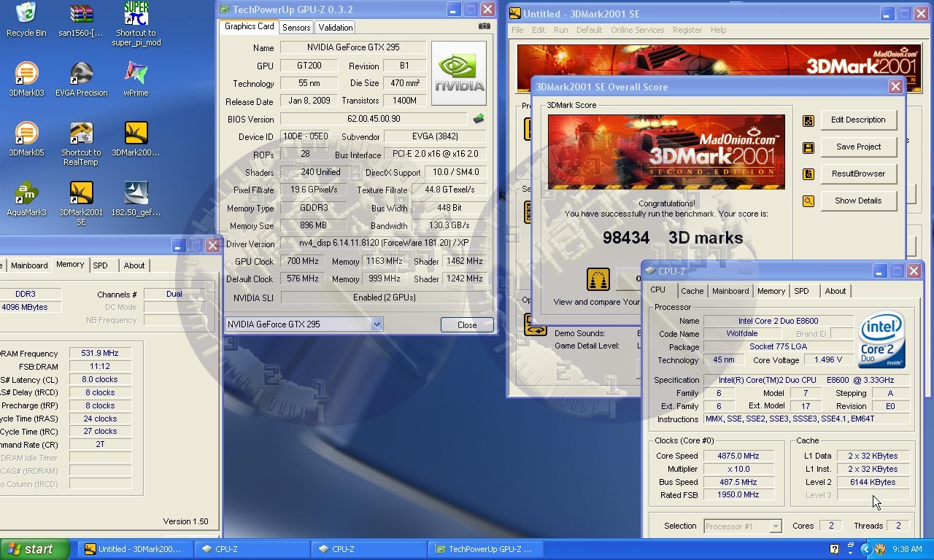The width and height of the screenshot is (934, 560).
Task: Open the Register menu in 3DMark2001 SE
Action: pos(687,30)
